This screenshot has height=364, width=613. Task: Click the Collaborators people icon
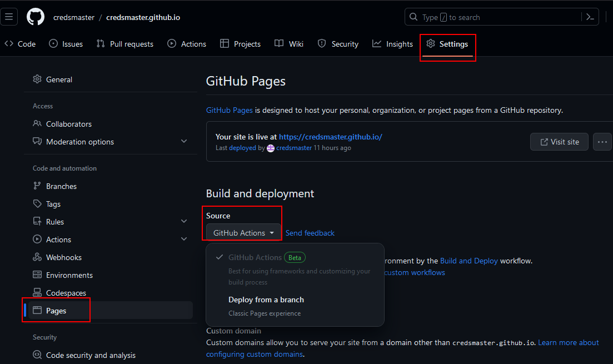click(x=37, y=123)
